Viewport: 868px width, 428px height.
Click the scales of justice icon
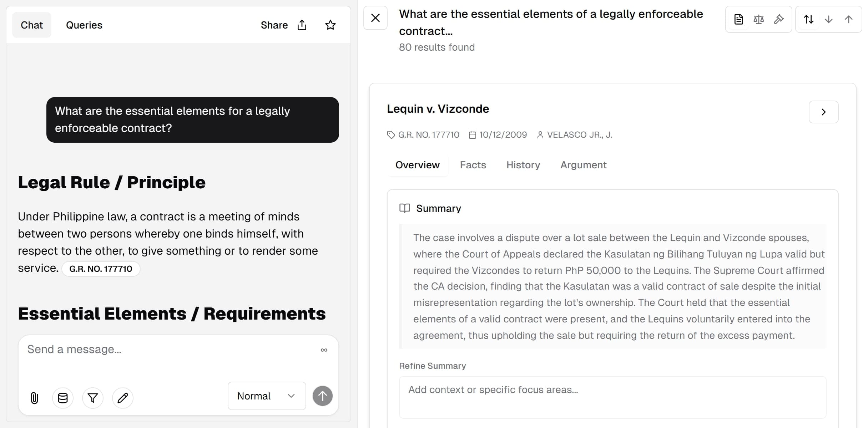[x=758, y=19]
